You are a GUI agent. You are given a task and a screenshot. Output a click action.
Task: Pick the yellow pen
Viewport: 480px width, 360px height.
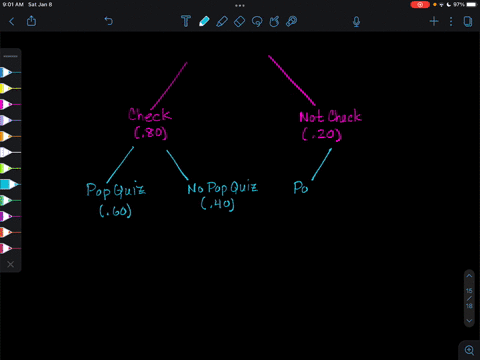[9, 88]
